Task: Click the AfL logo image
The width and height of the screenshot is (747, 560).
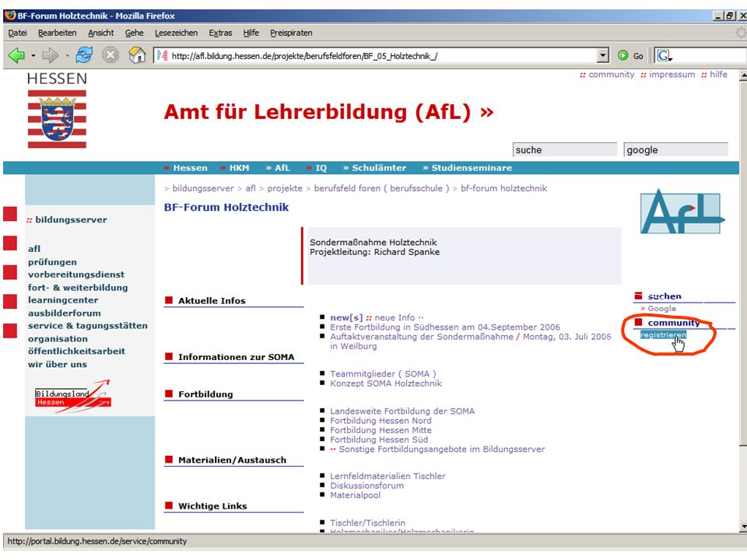Action: [682, 212]
